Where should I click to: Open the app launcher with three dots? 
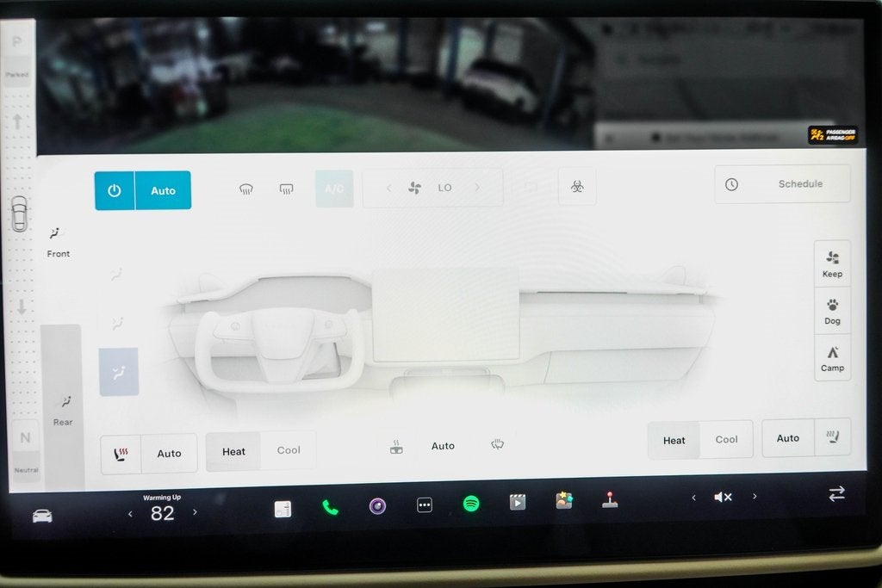pos(424,504)
